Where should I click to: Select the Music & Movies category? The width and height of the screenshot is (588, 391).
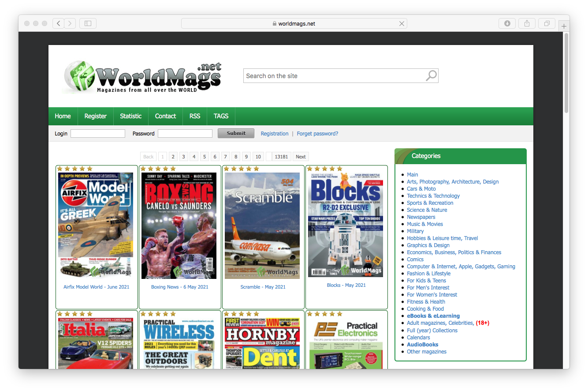point(426,224)
